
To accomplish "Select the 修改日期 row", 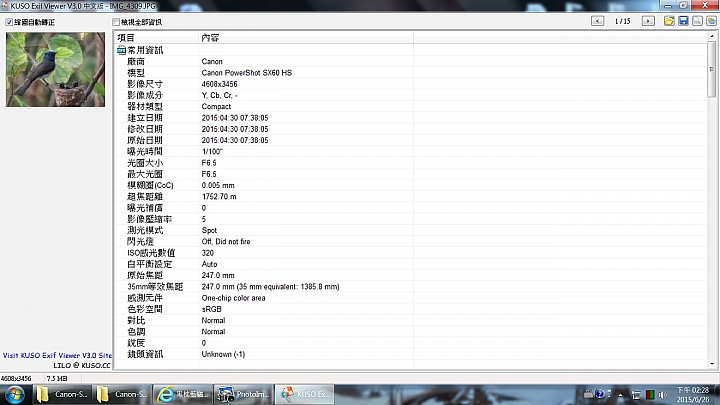I will click(x=411, y=129).
